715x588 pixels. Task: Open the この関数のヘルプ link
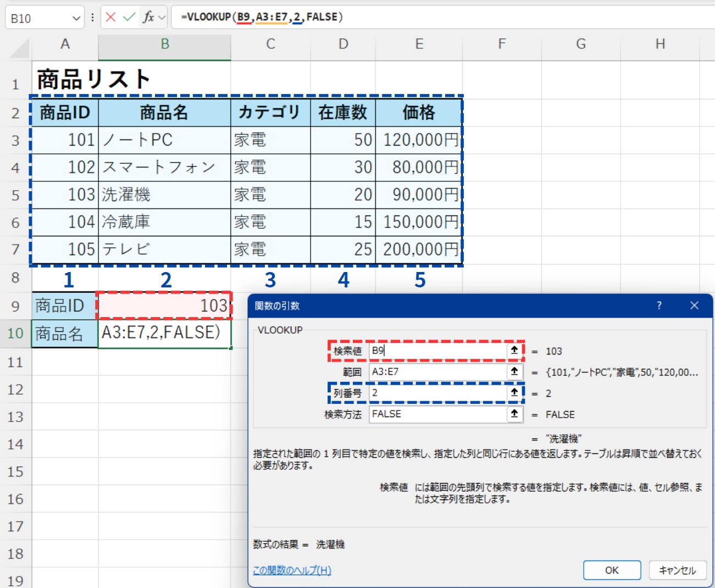pyautogui.click(x=290, y=571)
